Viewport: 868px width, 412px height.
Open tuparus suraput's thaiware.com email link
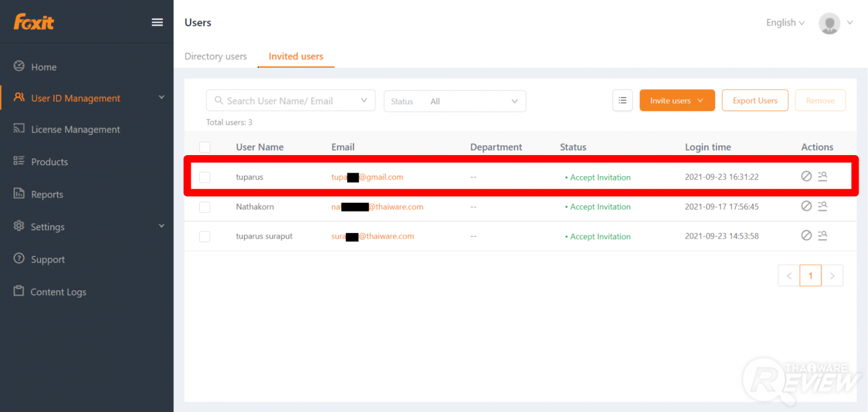tap(373, 236)
